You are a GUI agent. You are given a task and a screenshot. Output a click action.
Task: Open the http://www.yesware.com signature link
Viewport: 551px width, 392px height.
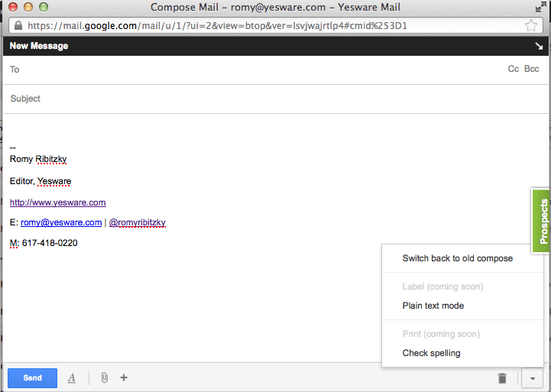tap(57, 202)
